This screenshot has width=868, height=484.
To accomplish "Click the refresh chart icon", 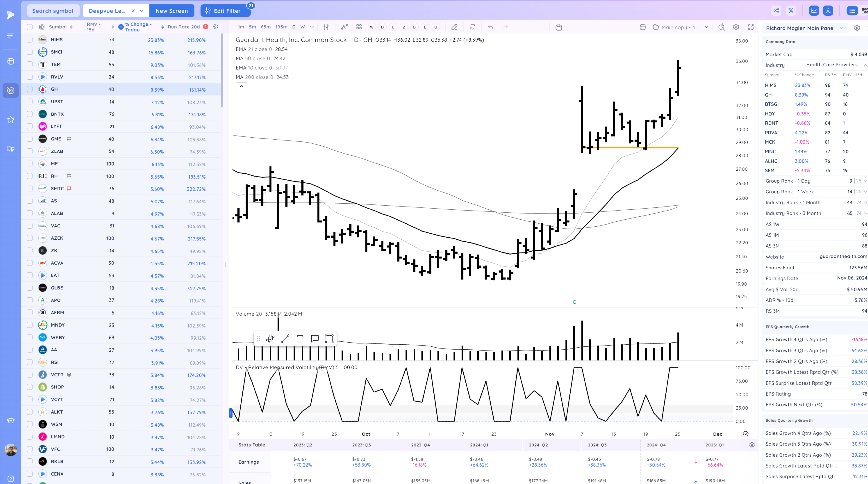I will click(472, 27).
